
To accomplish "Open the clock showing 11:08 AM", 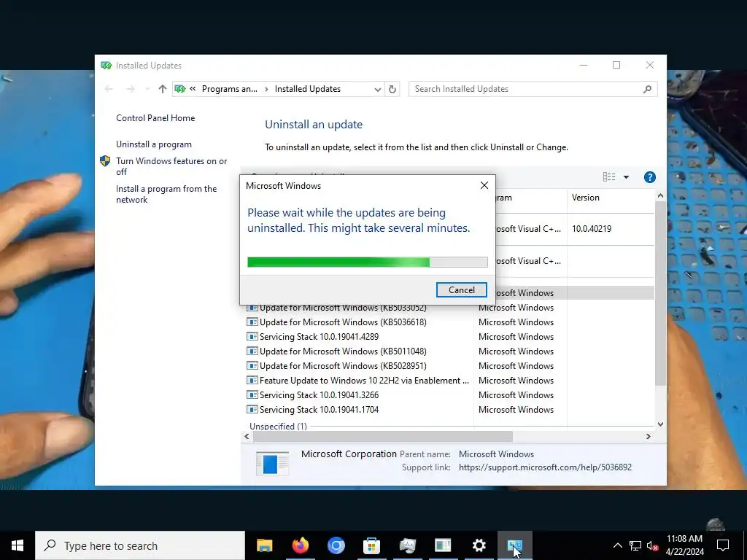I will click(x=684, y=545).
